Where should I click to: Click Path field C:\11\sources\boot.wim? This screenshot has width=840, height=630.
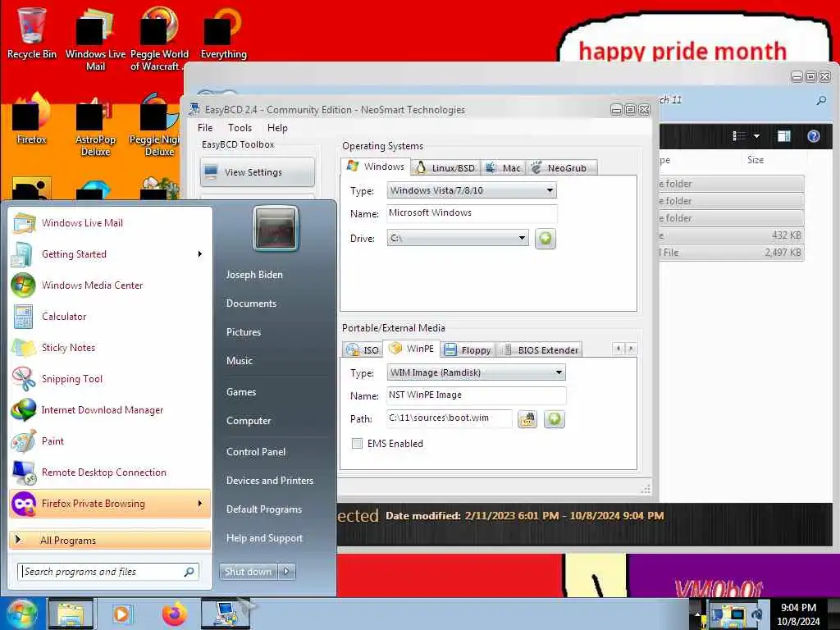tap(449, 418)
